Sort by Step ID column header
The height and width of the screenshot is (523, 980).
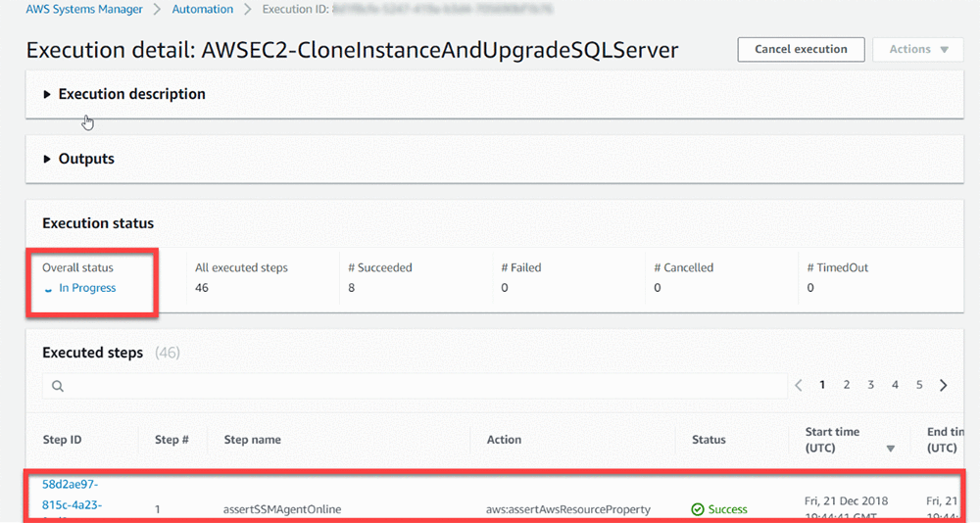pyautogui.click(x=62, y=440)
